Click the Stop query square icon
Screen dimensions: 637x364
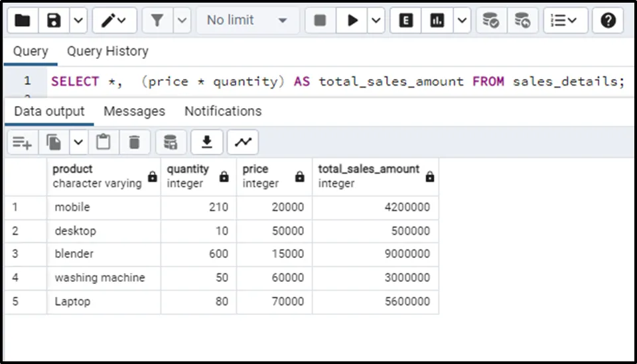click(x=320, y=21)
